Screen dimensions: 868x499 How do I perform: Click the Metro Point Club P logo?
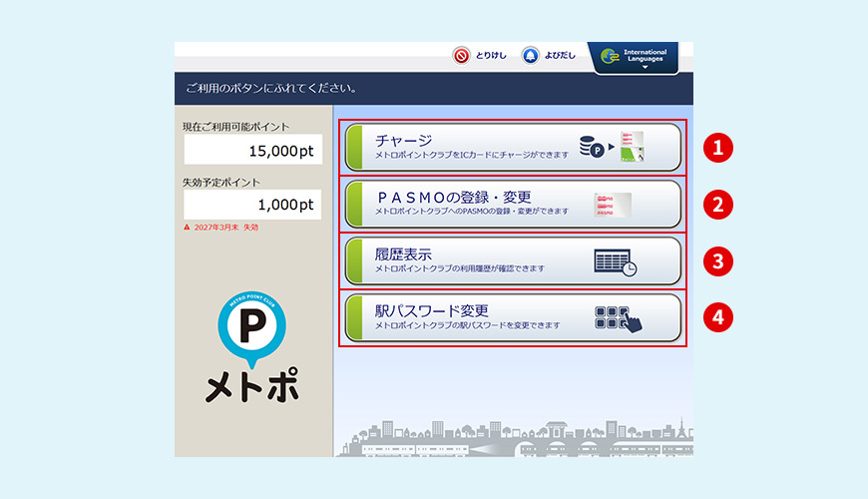251,328
